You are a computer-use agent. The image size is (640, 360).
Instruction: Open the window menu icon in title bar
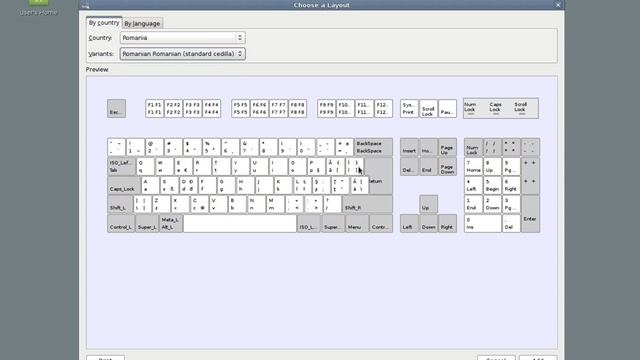tap(85, 5)
